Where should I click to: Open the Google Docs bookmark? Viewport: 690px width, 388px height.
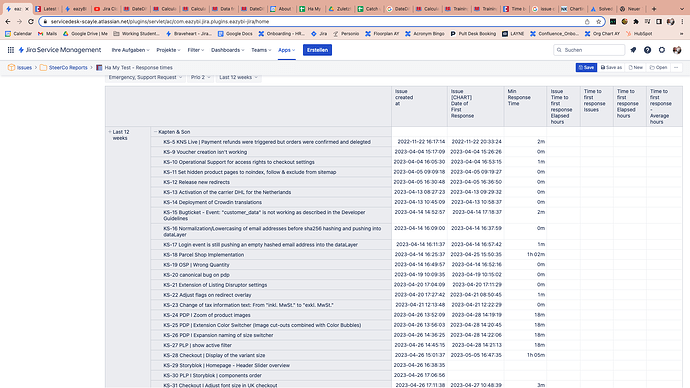click(x=235, y=33)
